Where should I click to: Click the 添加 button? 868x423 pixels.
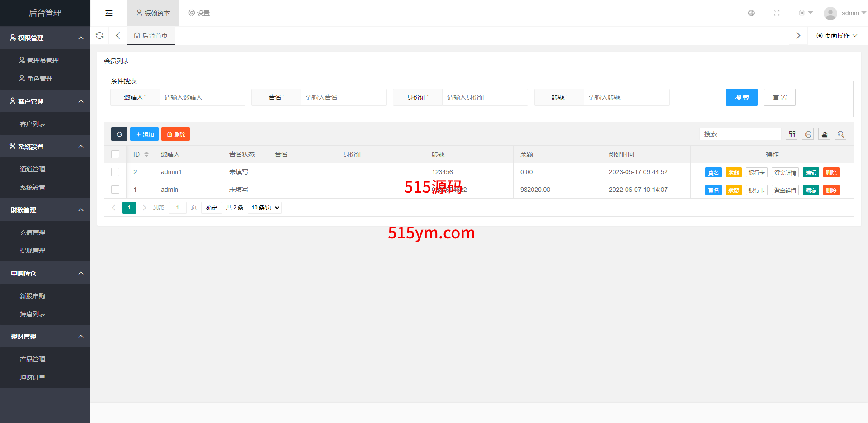point(145,134)
